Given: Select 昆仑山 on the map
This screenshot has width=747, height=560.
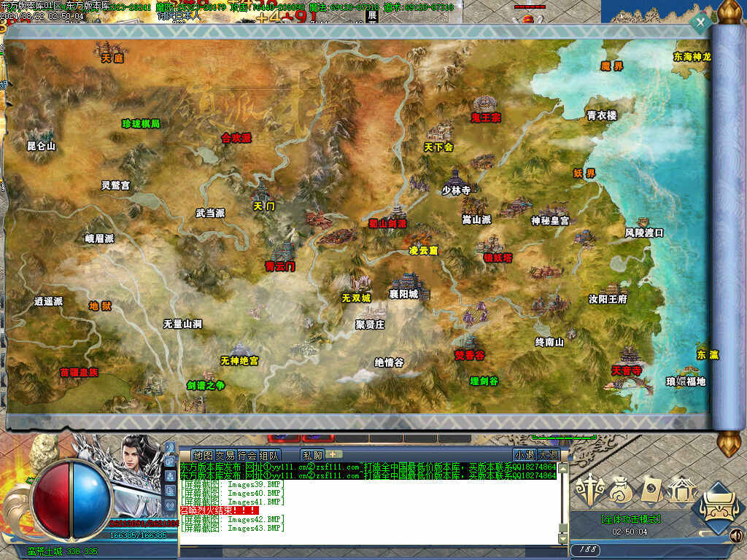Looking at the screenshot, I should click(x=42, y=146).
